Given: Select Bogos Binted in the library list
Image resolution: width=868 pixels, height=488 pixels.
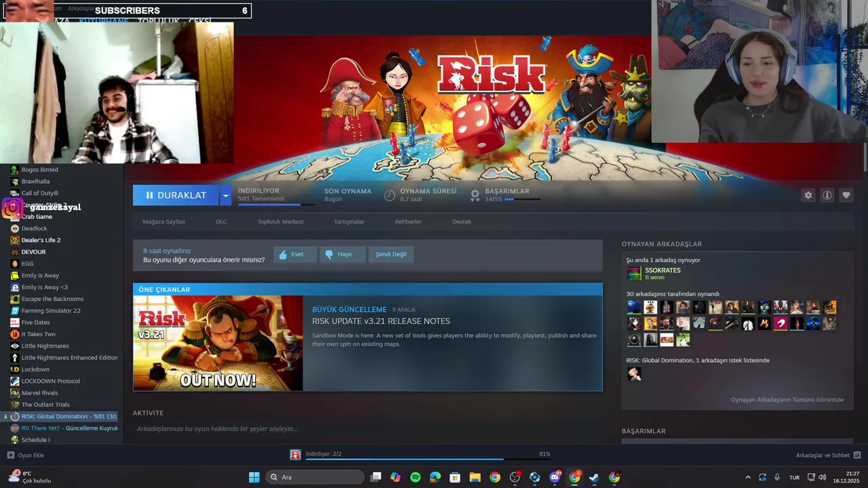Looking at the screenshot, I should (x=39, y=170).
